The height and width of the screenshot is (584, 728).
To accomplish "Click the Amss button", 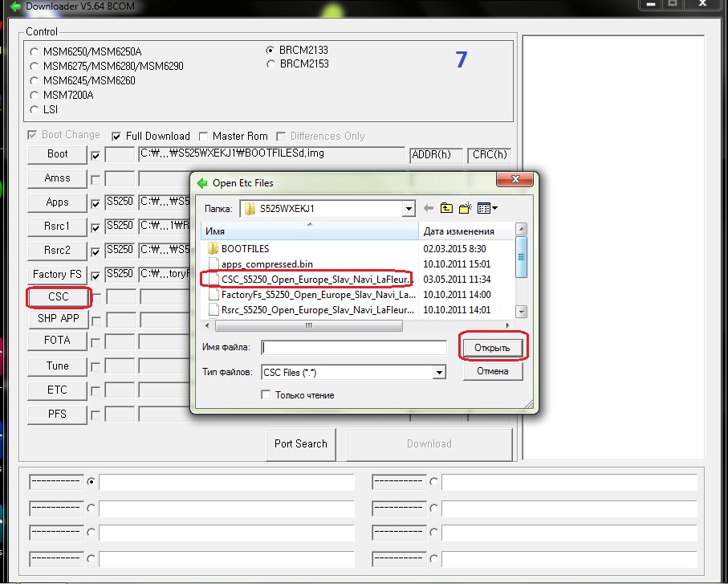I will coord(57,178).
